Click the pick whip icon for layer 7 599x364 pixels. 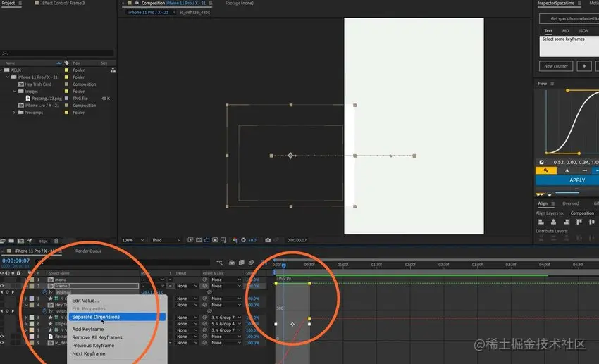pyautogui.click(x=205, y=330)
